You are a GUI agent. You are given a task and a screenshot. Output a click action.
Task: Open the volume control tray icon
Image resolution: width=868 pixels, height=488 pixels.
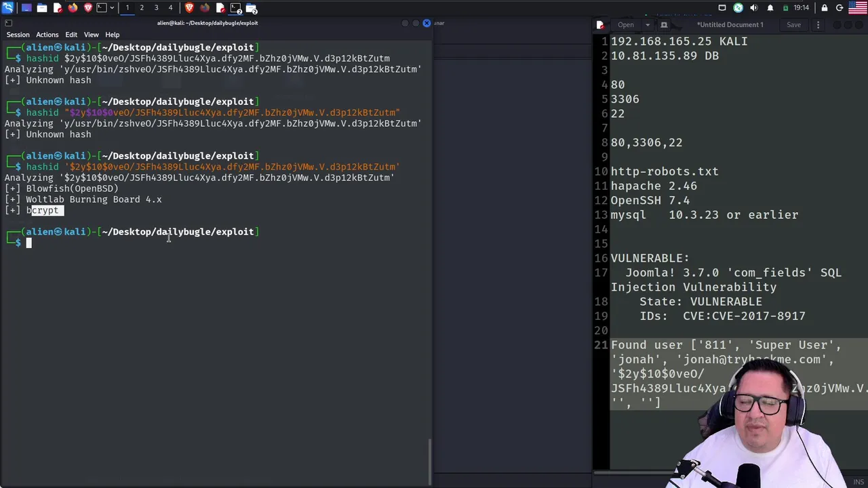click(x=754, y=8)
